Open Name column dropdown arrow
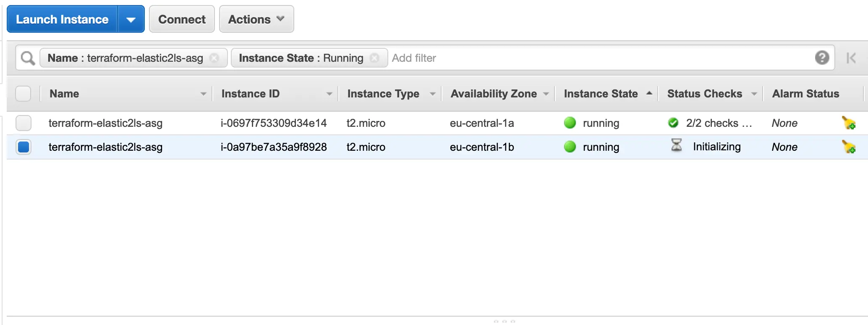 point(204,94)
